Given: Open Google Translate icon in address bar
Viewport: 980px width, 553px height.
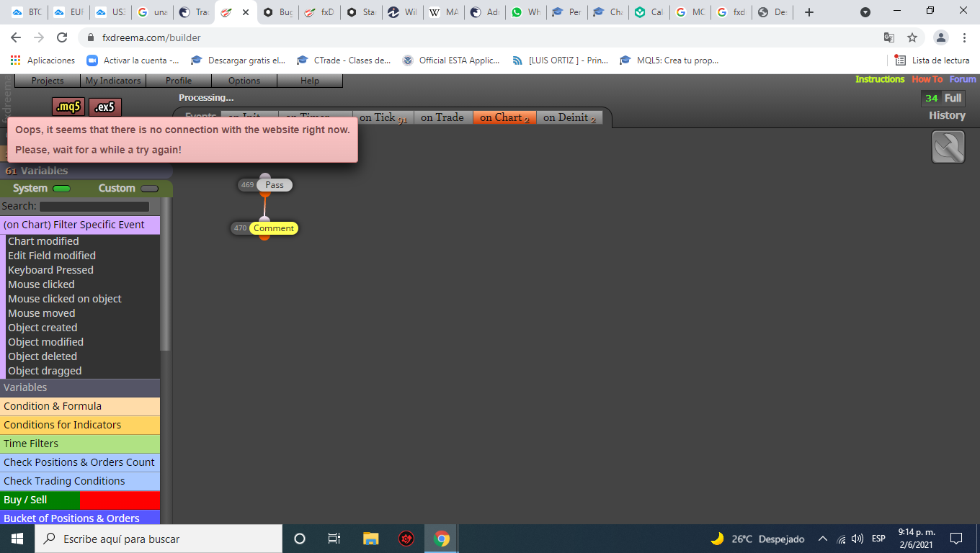Looking at the screenshot, I should (889, 37).
